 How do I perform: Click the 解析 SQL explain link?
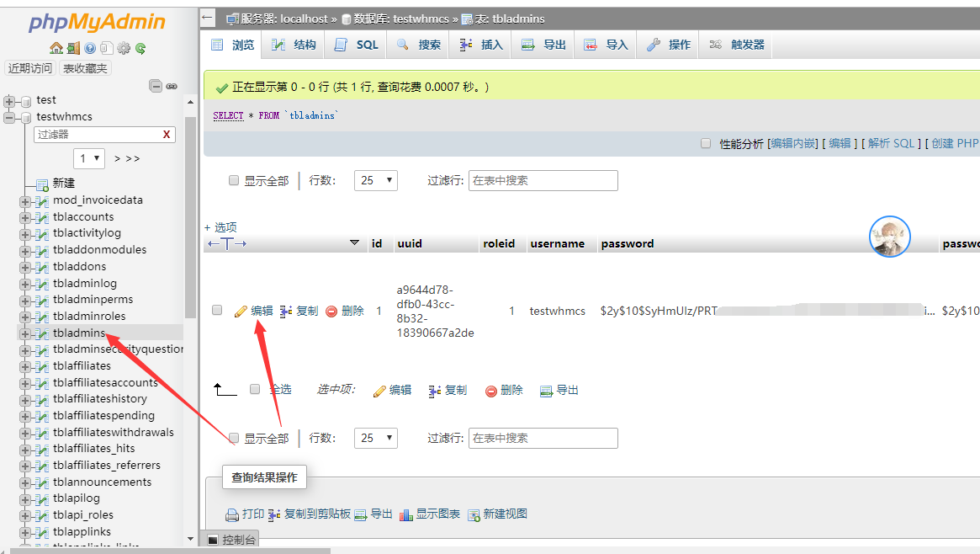891,143
